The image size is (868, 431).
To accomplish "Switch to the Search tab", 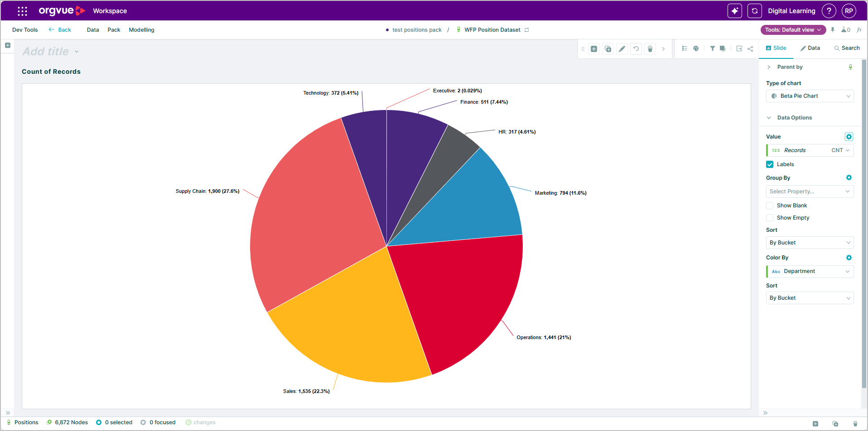I will click(847, 48).
